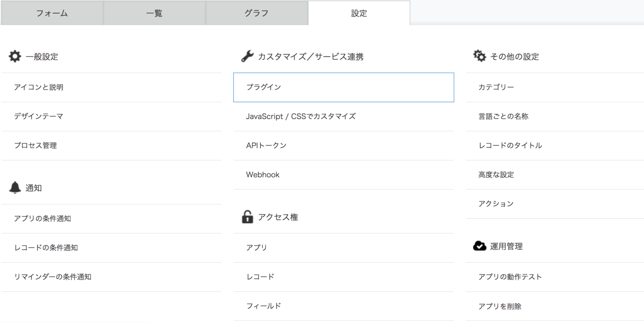Choose デザインテーマ option

[x=39, y=116]
